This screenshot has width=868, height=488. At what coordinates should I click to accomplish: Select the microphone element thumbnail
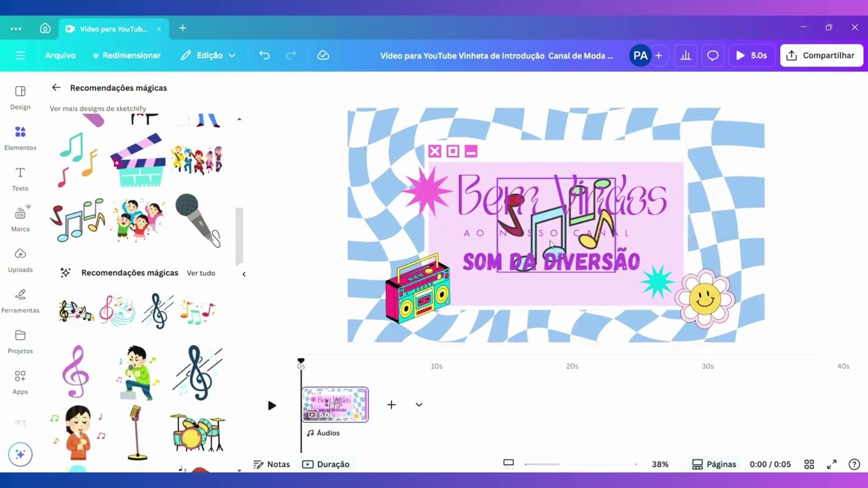198,220
